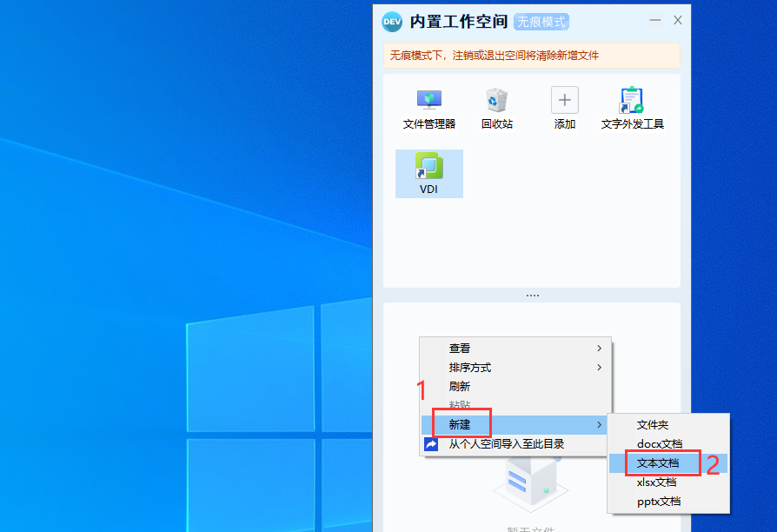Expand the 新建 submenu arrow
The width and height of the screenshot is (777, 532).
pos(599,425)
